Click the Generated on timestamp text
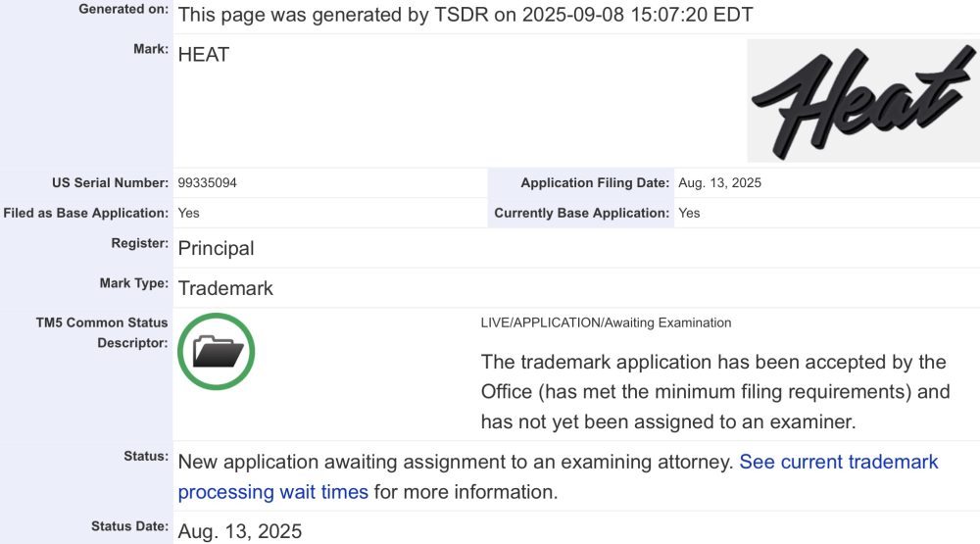Image resolution: width=980 pixels, height=544 pixels. click(465, 15)
